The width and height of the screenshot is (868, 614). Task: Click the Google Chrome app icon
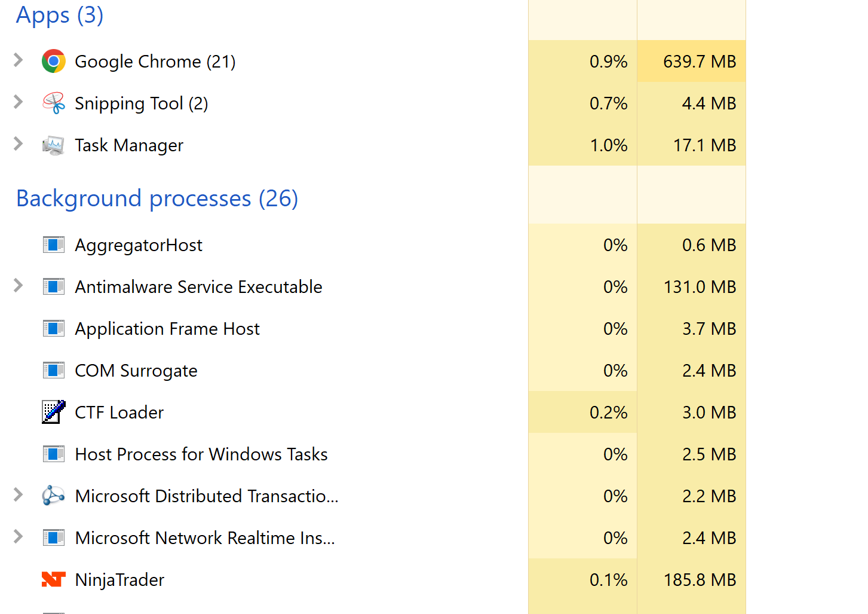pyautogui.click(x=54, y=61)
